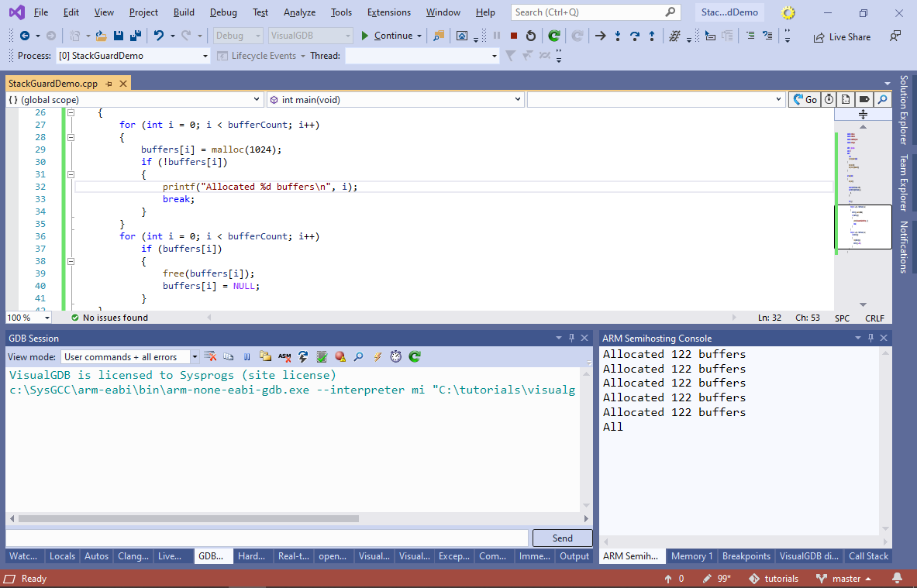Click the Step Over icon
Viewport: 917px width, 588px height.
(635, 36)
